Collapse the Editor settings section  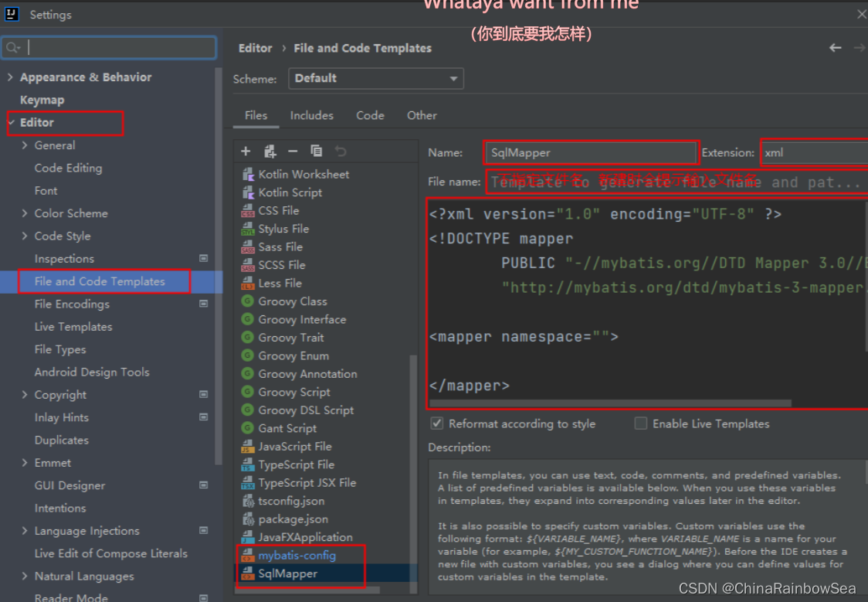[11, 123]
